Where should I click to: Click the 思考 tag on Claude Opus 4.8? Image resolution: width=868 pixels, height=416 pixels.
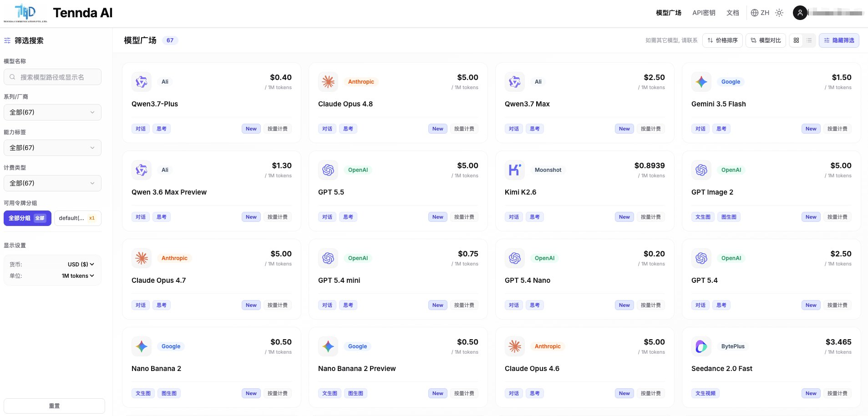[348, 129]
